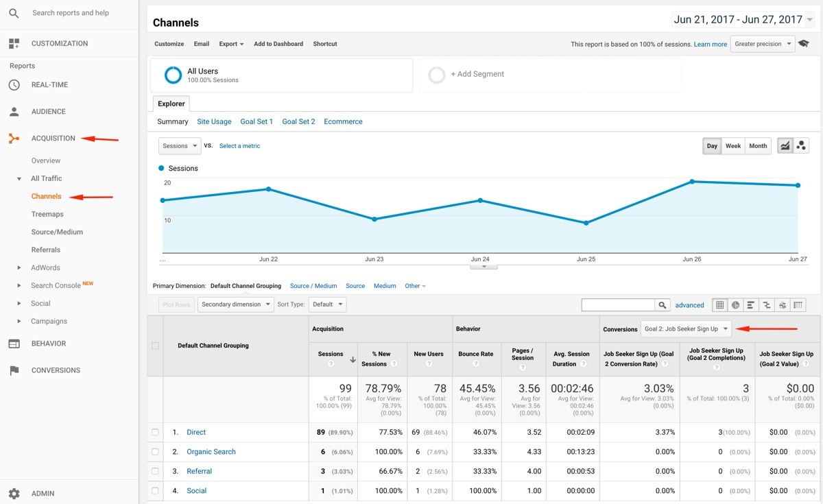823x504 pixels.
Task: Expand the Search Console section
Action: pyautogui.click(x=19, y=286)
